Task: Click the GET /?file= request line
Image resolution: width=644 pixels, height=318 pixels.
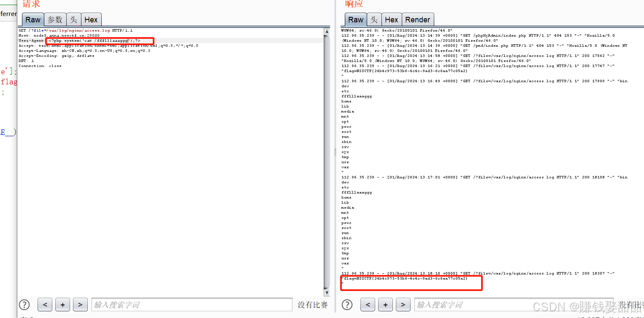Action: point(76,30)
